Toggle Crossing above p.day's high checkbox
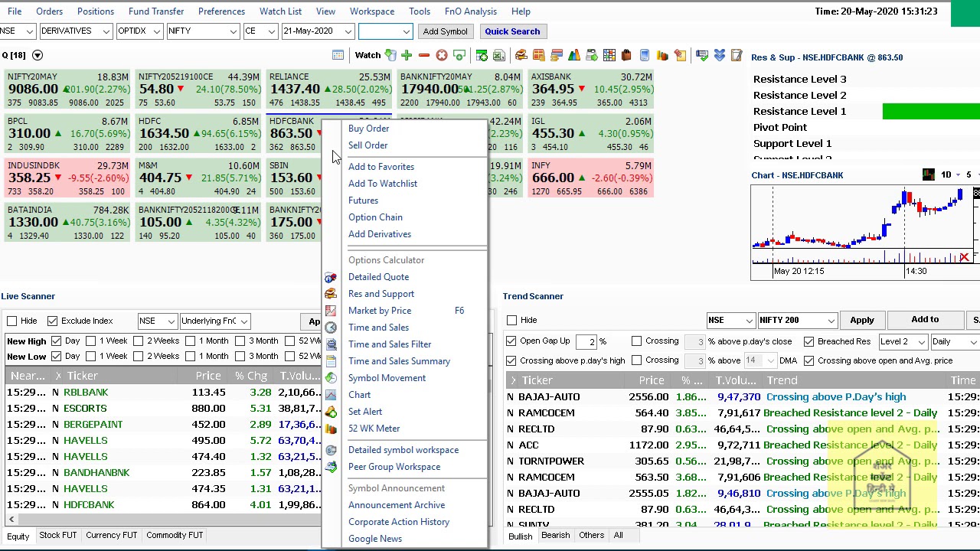 (x=511, y=360)
